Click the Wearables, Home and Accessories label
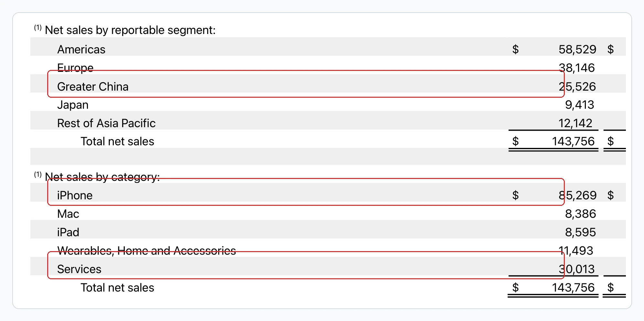This screenshot has height=321, width=644. 146,251
